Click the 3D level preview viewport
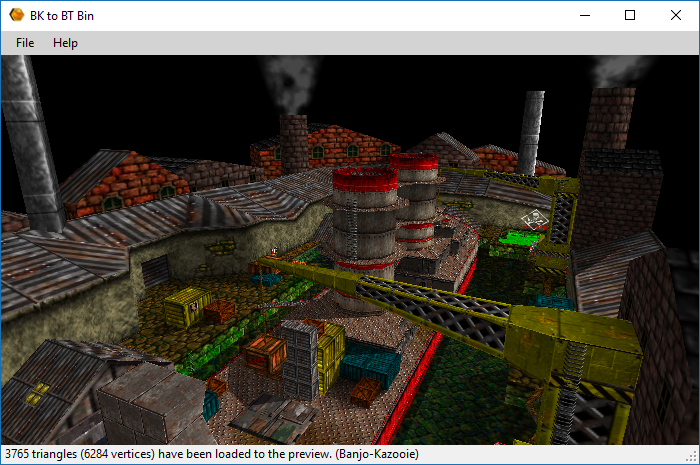This screenshot has height=465, width=700. pyautogui.click(x=350, y=250)
